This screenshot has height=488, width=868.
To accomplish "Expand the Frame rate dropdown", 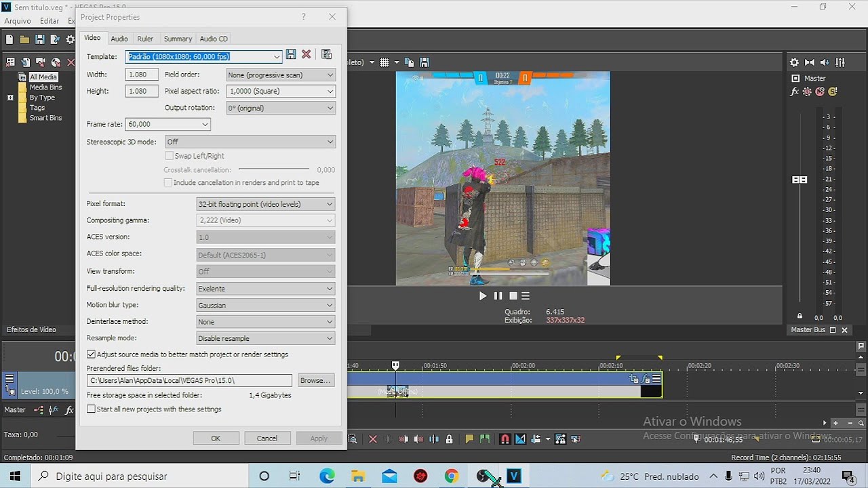I will pos(205,125).
